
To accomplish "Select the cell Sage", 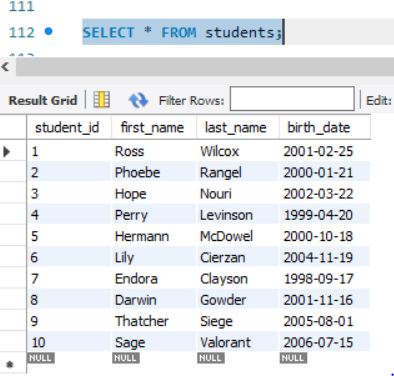I will [x=154, y=342].
